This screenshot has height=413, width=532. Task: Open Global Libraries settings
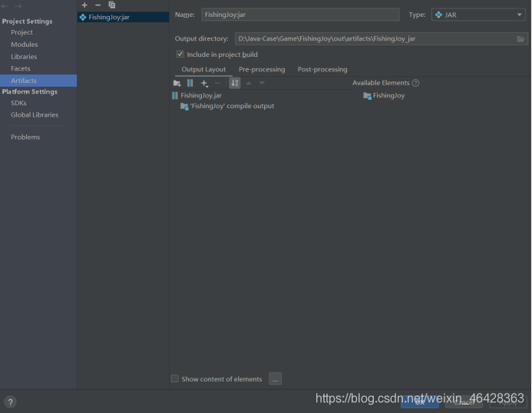click(x=35, y=114)
